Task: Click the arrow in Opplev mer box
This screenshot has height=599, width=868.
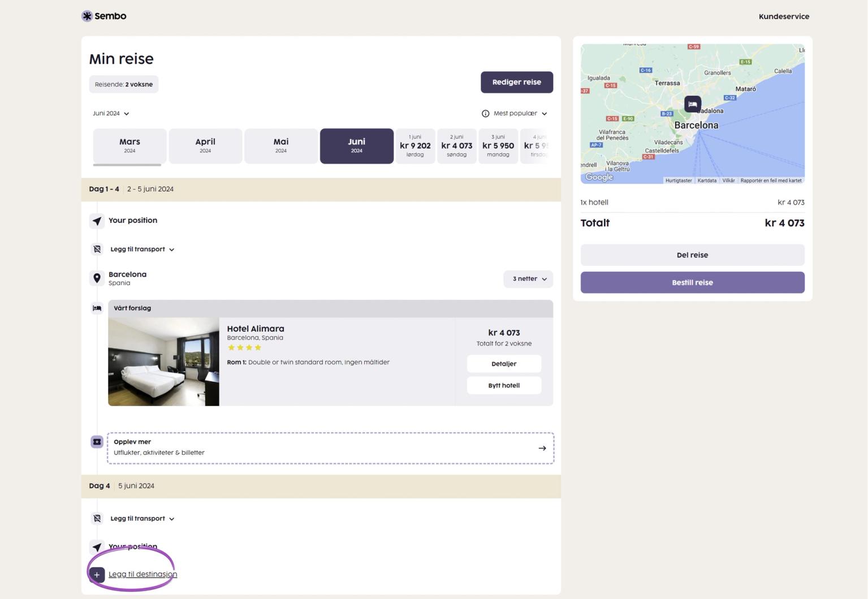Action: 542,449
